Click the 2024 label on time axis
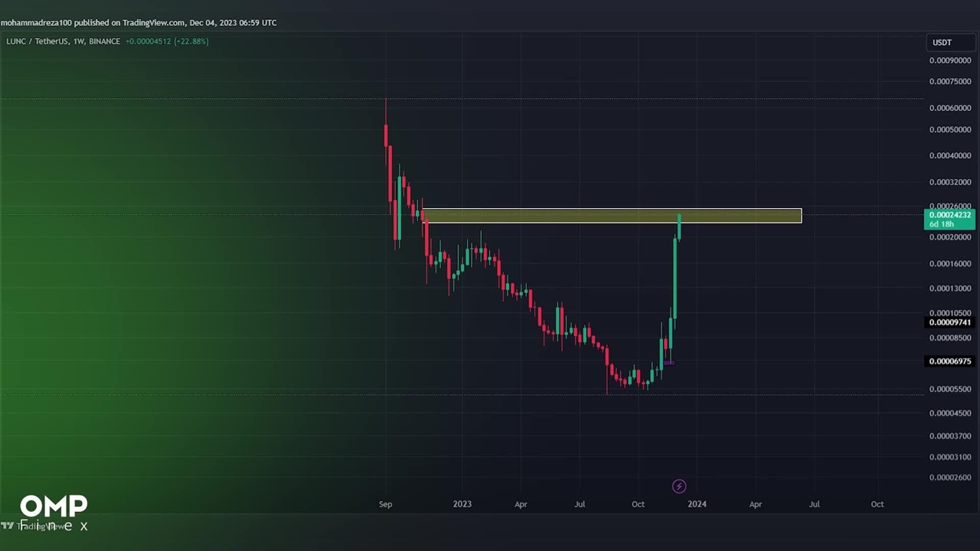Image resolution: width=980 pixels, height=551 pixels. point(697,504)
